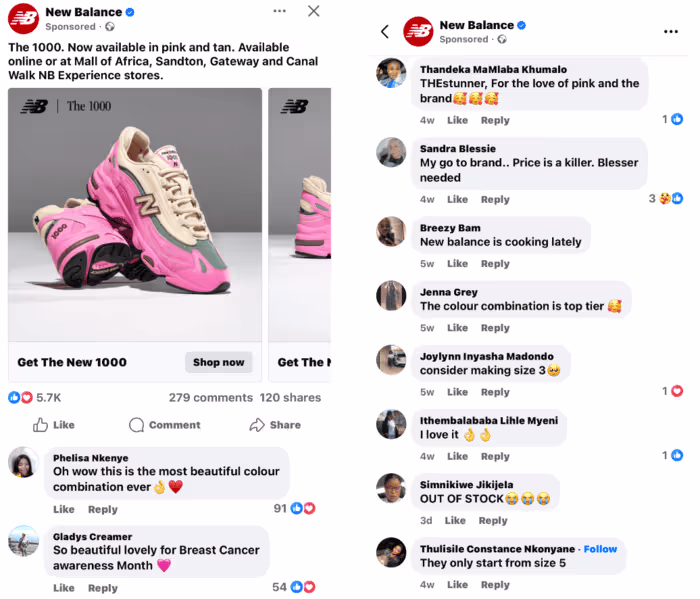View the 120 shares list
The height and width of the screenshot is (599, 700).
pos(290,397)
